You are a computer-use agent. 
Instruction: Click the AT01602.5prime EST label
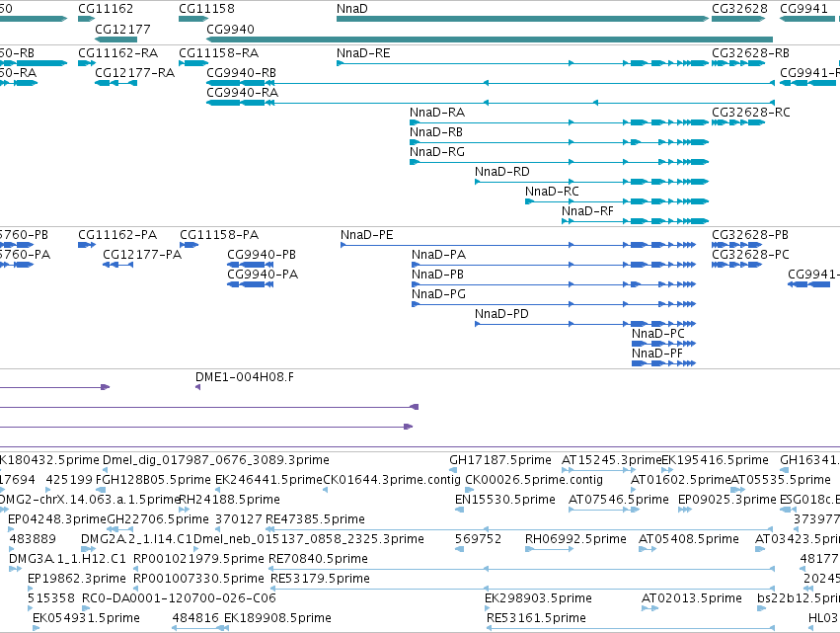(x=680, y=480)
